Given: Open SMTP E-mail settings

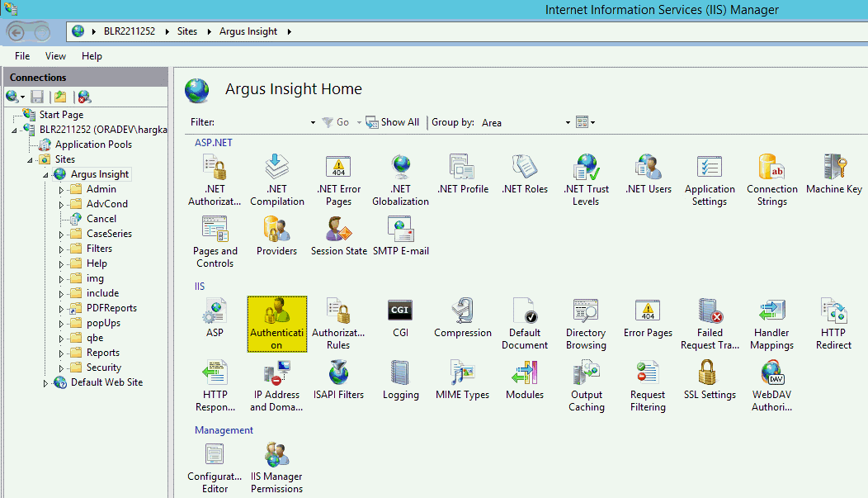Looking at the screenshot, I should click(x=400, y=236).
